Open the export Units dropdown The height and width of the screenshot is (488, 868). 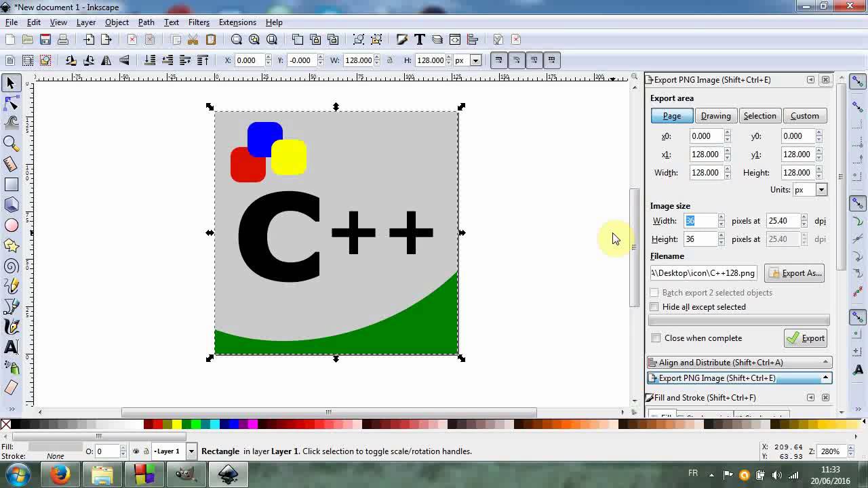821,190
